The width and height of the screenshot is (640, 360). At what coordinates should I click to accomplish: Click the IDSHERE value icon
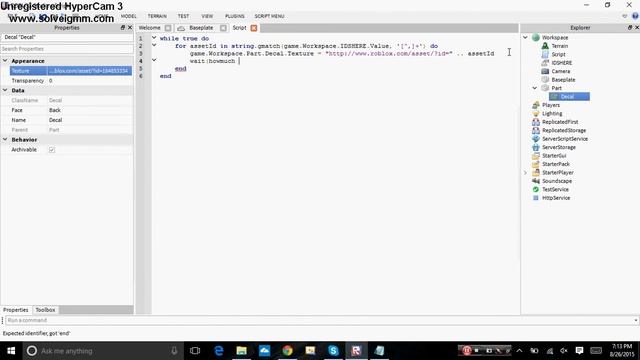[x=545, y=63]
